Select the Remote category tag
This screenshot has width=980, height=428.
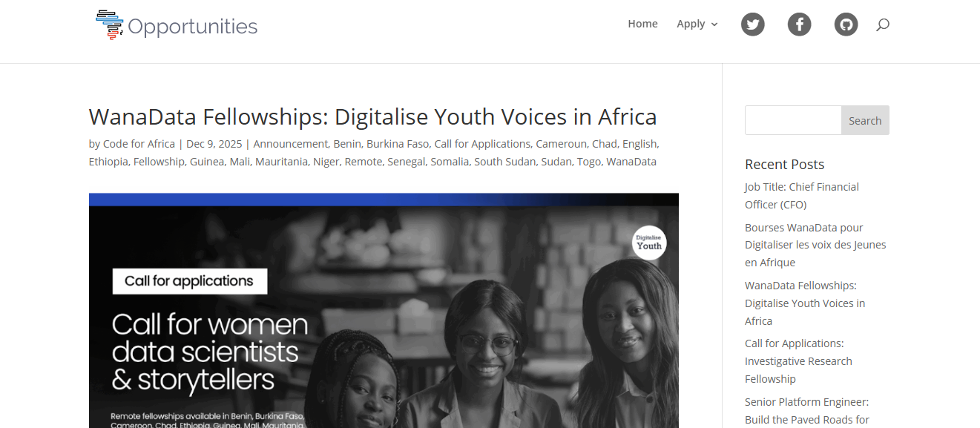point(364,161)
